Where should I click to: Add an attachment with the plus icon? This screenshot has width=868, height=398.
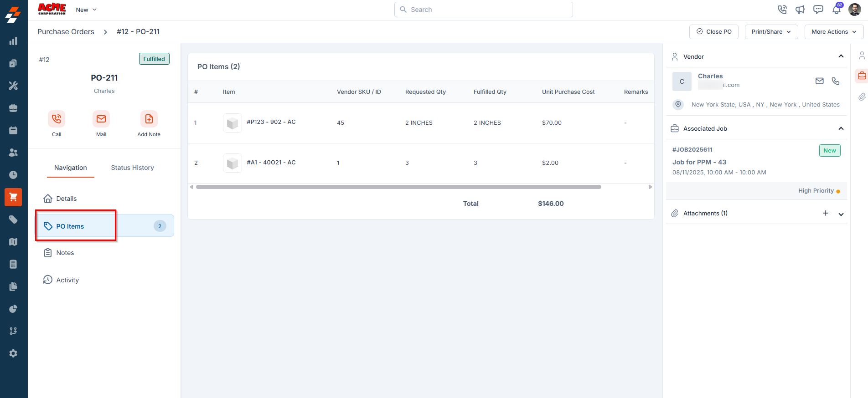tap(826, 213)
